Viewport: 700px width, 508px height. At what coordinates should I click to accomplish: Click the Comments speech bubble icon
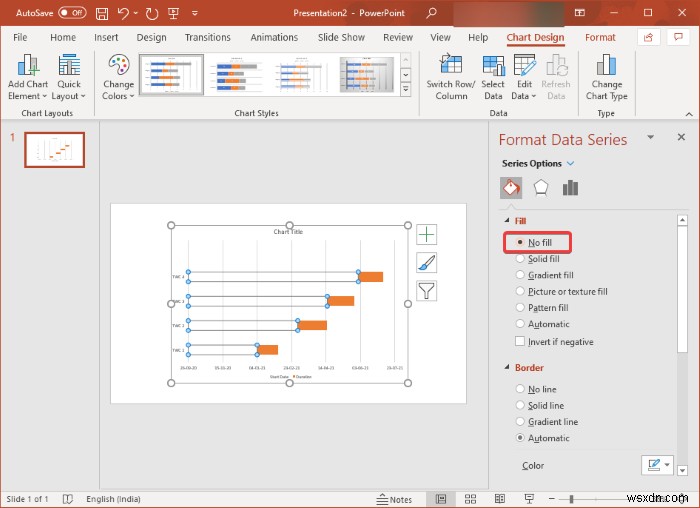point(678,37)
